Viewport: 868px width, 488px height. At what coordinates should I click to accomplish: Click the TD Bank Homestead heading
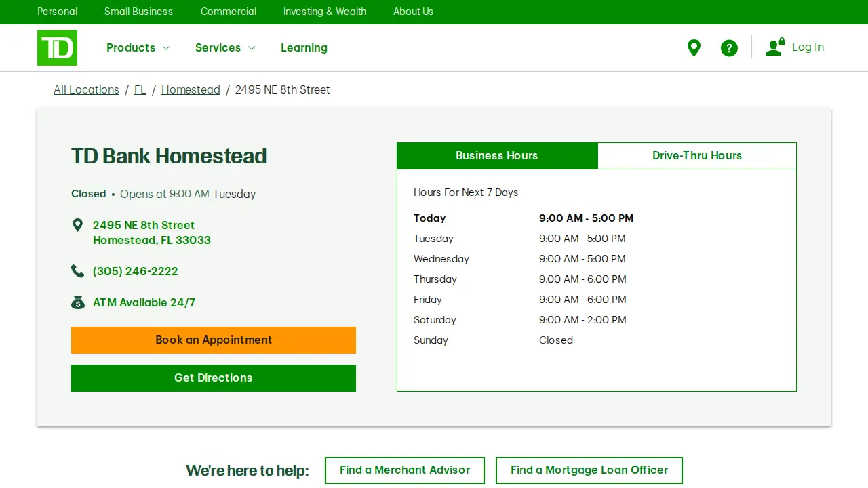(x=169, y=156)
